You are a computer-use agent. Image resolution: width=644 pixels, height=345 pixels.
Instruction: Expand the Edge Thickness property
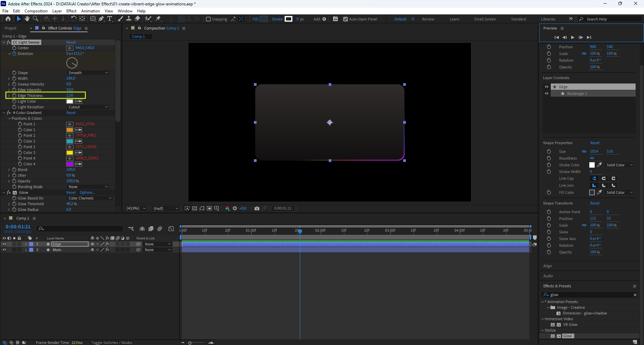9,96
